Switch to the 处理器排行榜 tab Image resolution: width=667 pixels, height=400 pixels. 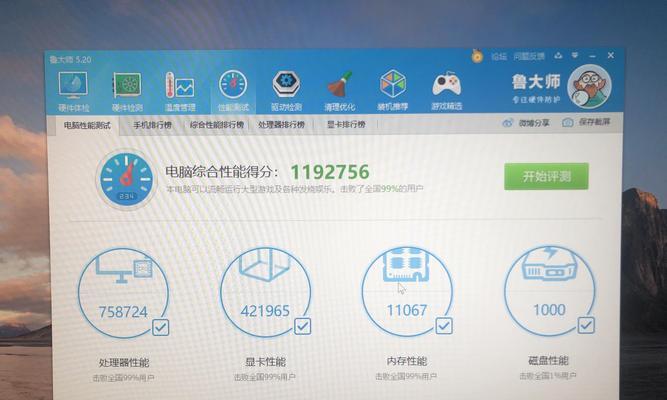tap(282, 125)
